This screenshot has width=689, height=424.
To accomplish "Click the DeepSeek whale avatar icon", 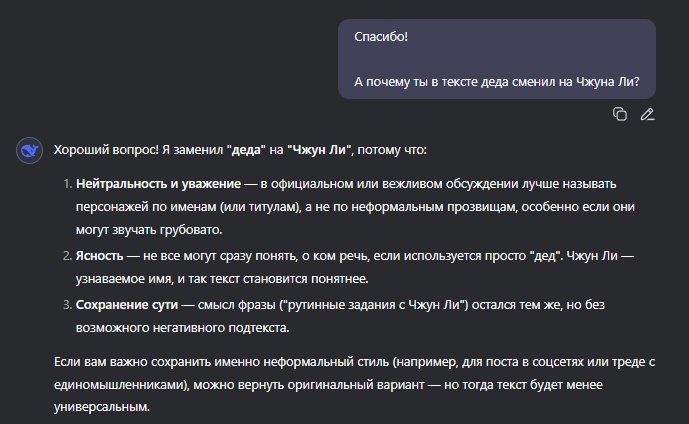I will pyautogui.click(x=29, y=150).
